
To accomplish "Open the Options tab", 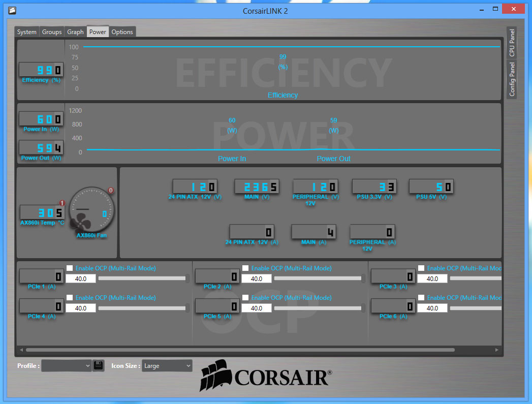I will pos(122,32).
